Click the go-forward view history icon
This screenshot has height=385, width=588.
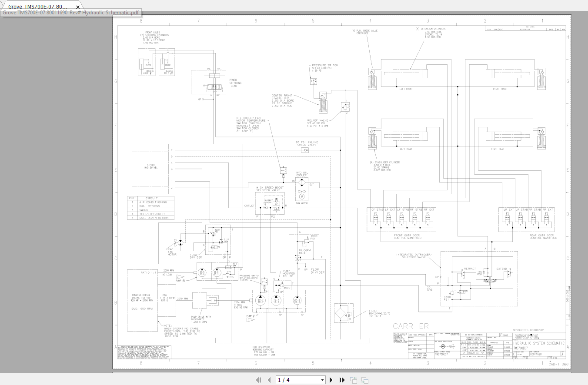[x=364, y=380]
